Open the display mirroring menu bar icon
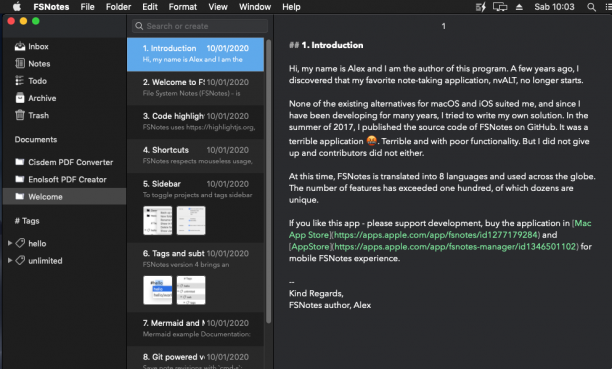Viewport: 612px width, 369px height. 500,7
